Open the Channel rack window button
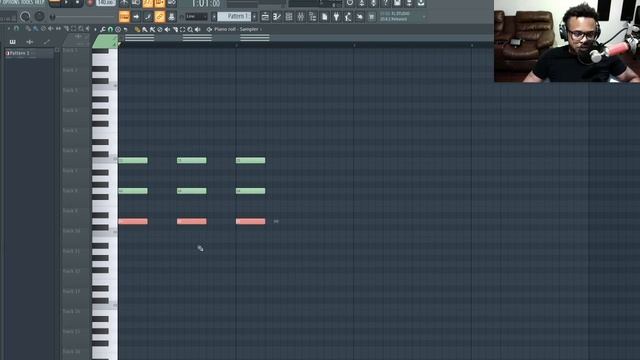Viewport: 640px width, 360px height. point(289,16)
